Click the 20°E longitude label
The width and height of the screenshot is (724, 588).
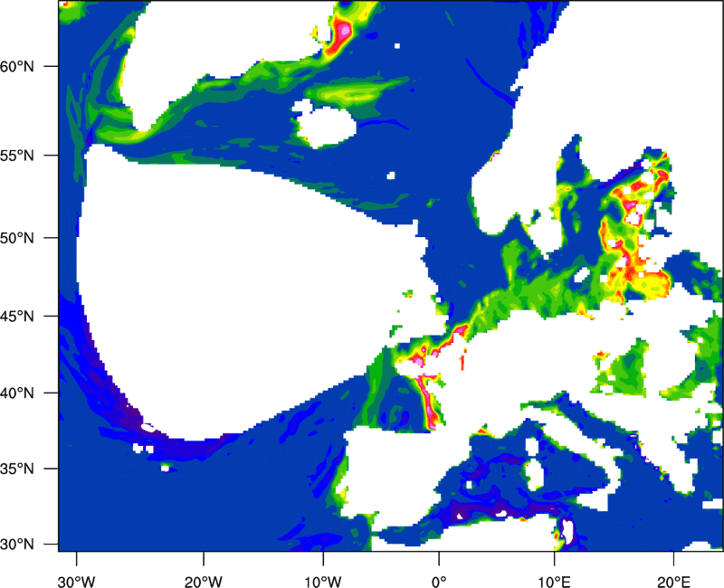click(673, 582)
